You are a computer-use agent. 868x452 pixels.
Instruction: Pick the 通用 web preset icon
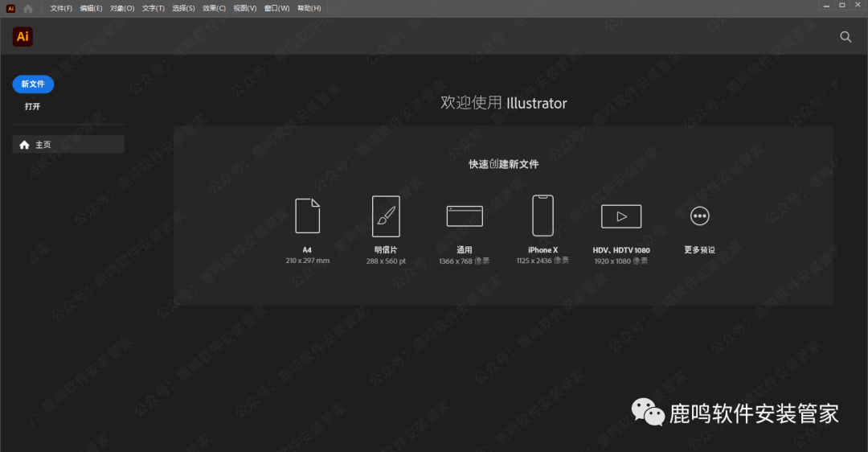tap(465, 216)
